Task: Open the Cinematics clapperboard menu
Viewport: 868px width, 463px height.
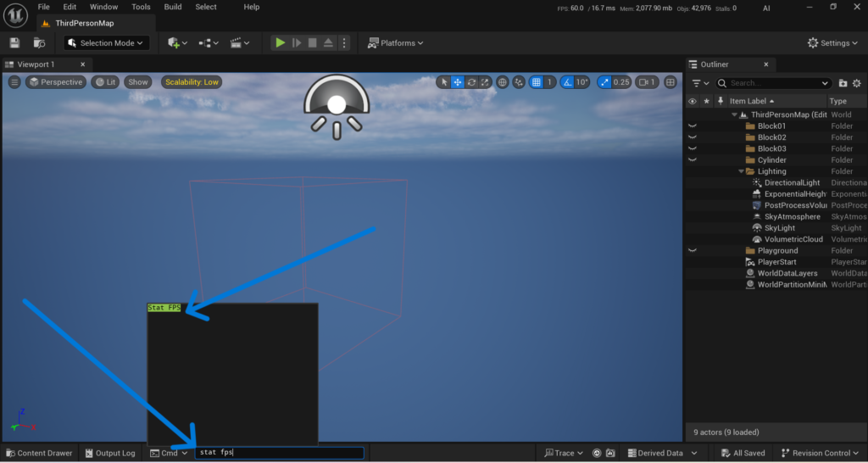Action: [240, 42]
